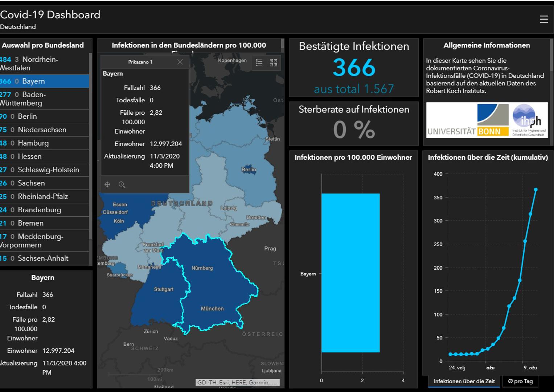Click the last data point on line chart
554x392 pixels.
click(535, 189)
